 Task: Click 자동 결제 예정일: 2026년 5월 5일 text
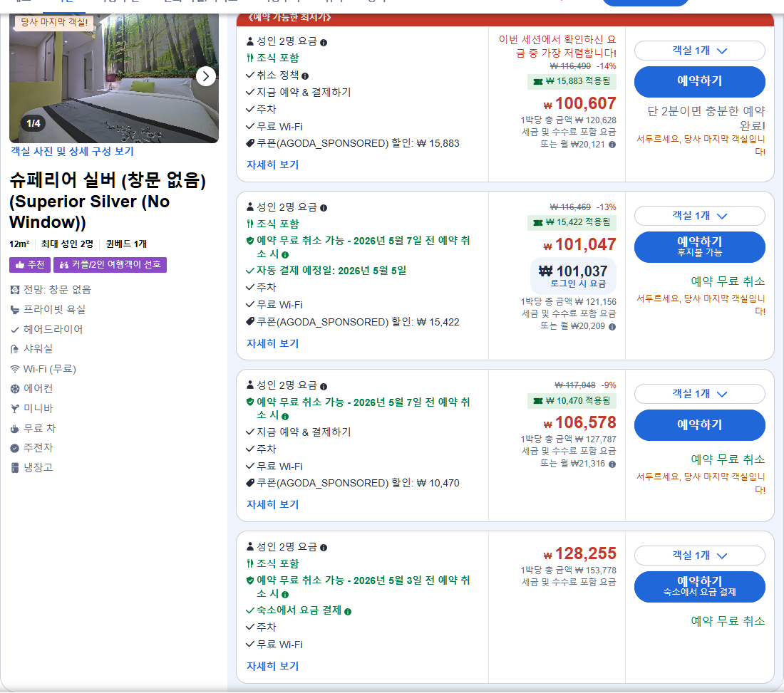point(331,271)
